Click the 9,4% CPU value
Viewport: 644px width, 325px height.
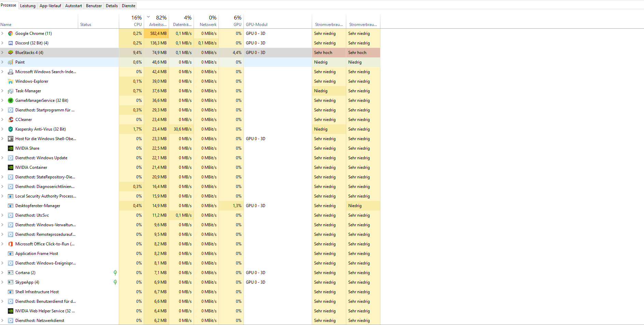point(137,53)
